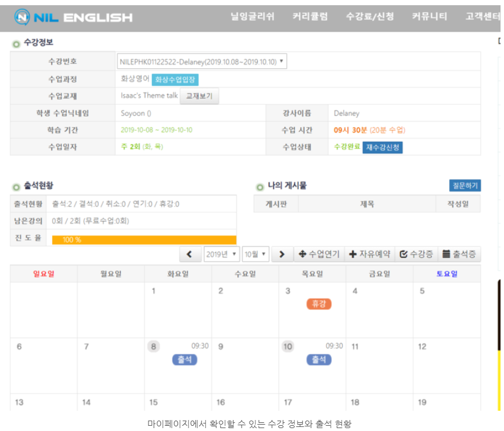
Task: Click the teacher name Delaney
Action: [x=347, y=113]
